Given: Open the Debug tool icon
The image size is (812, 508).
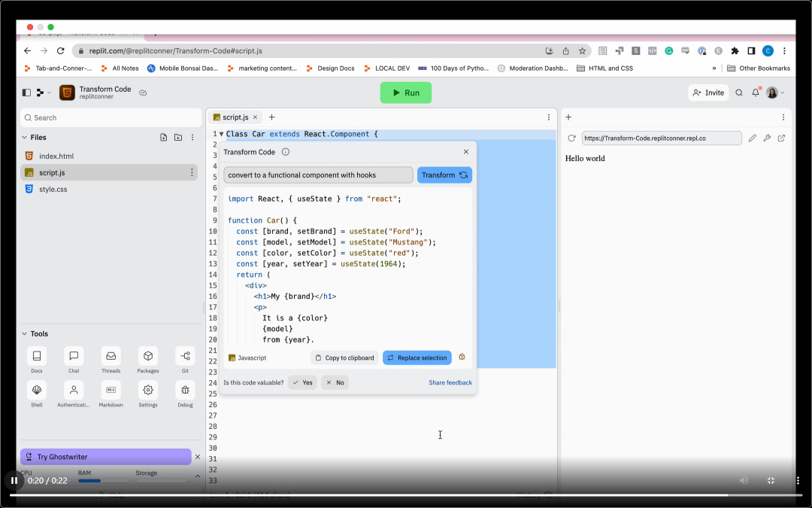Looking at the screenshot, I should 185,390.
